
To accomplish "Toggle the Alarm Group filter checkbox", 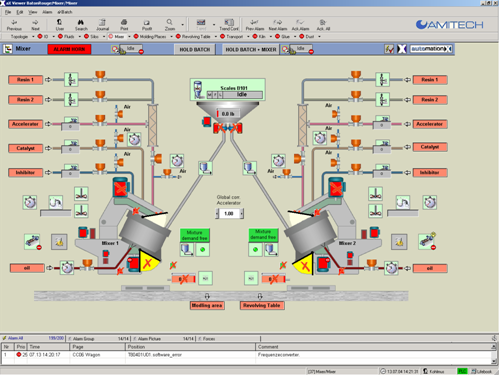I will click(x=70, y=339).
